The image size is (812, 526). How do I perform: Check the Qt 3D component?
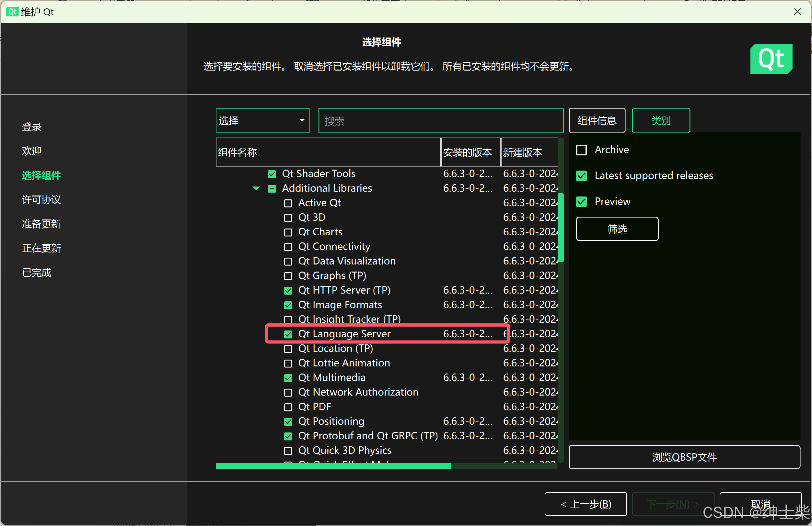point(288,218)
